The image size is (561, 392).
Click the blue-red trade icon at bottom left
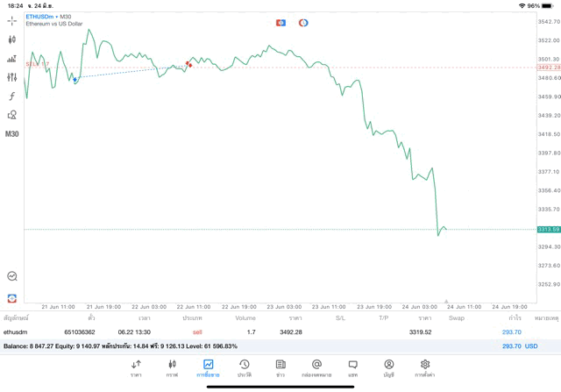point(12,298)
